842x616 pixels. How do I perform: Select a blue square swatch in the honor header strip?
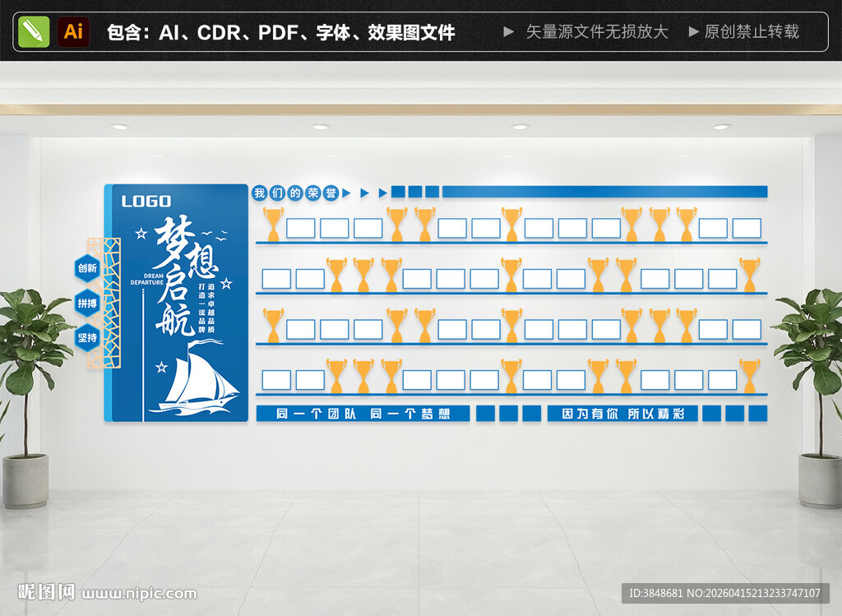tap(398, 192)
